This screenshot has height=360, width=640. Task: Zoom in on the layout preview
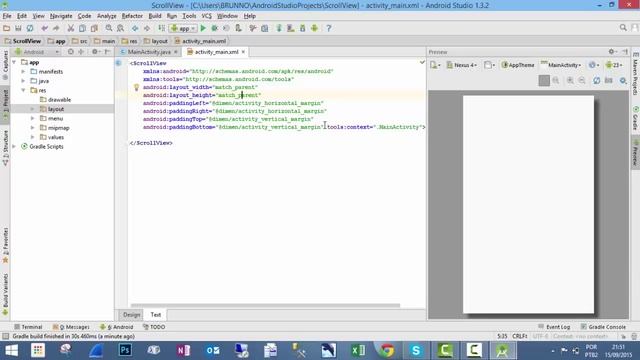[570, 80]
